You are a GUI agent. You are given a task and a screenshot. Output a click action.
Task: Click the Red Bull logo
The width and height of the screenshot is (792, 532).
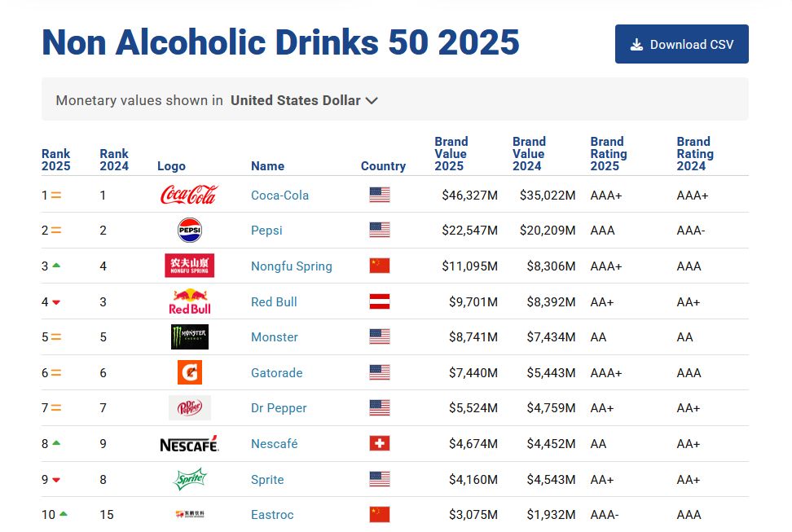pos(189,301)
